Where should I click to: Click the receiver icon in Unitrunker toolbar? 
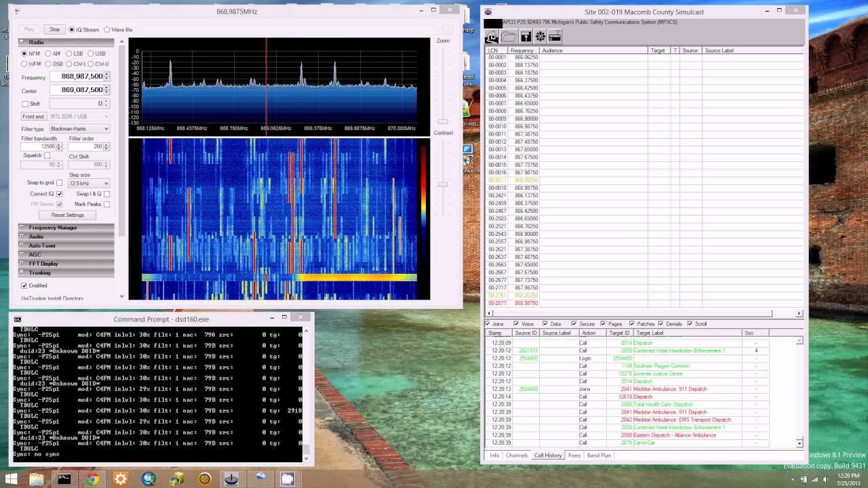(555, 37)
